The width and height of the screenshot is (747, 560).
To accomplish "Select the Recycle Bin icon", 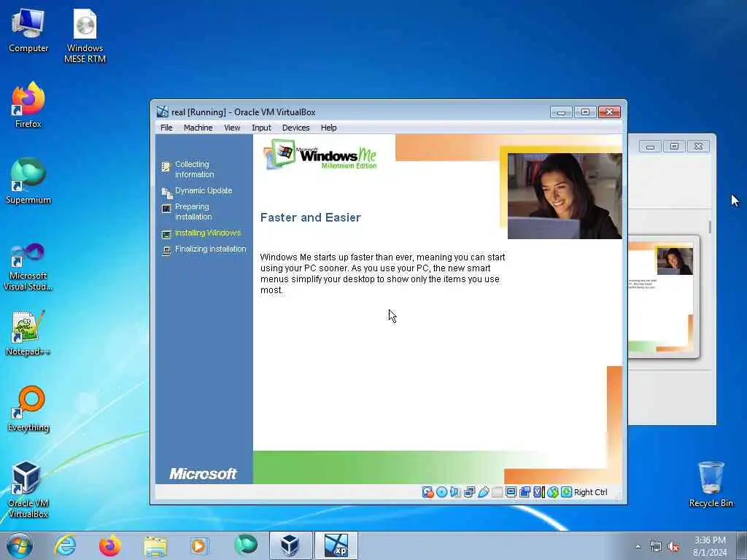I will pyautogui.click(x=711, y=484).
